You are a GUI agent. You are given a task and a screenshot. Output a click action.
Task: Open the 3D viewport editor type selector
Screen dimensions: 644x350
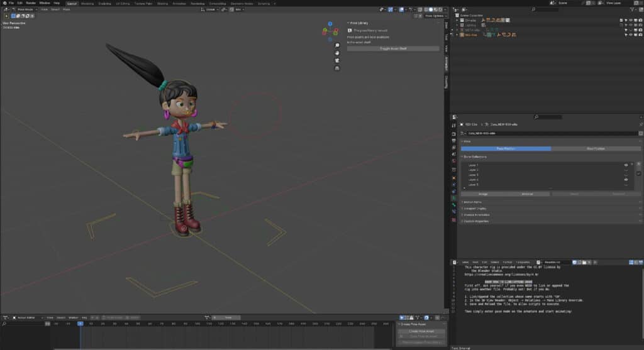6,9
